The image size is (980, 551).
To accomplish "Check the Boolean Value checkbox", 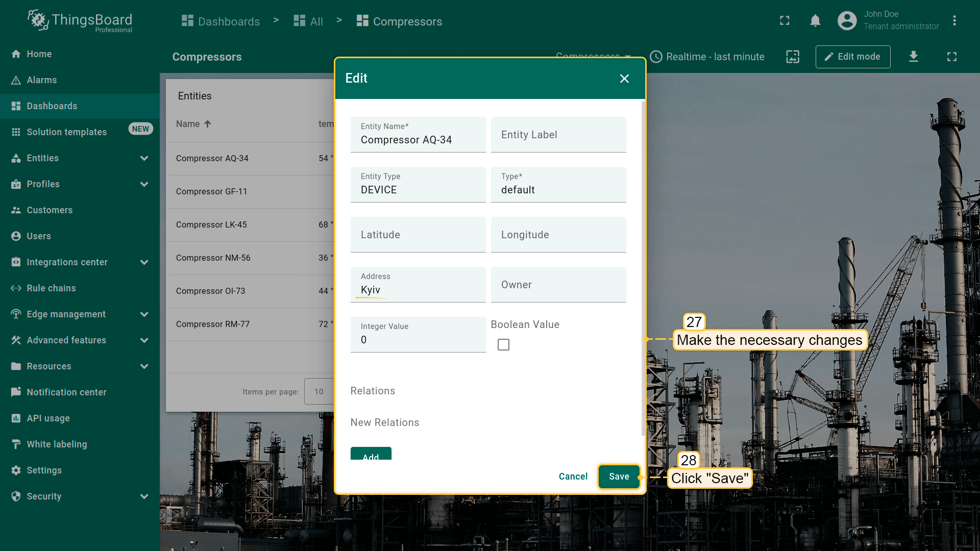I will pyautogui.click(x=503, y=345).
